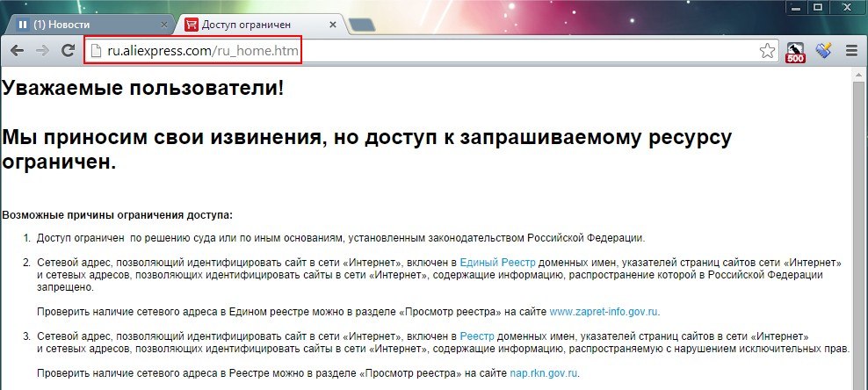This screenshot has width=868, height=390.
Task: Open the Единый Реестр link
Action: click(497, 263)
